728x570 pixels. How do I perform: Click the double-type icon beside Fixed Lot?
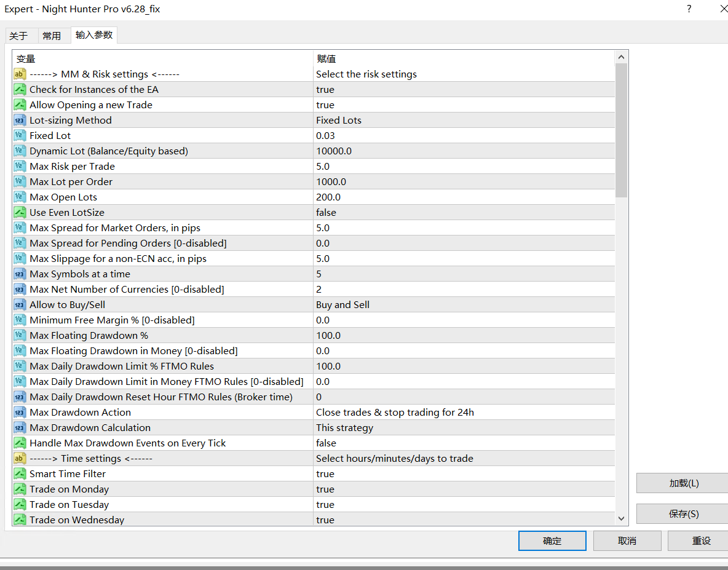[20, 135]
